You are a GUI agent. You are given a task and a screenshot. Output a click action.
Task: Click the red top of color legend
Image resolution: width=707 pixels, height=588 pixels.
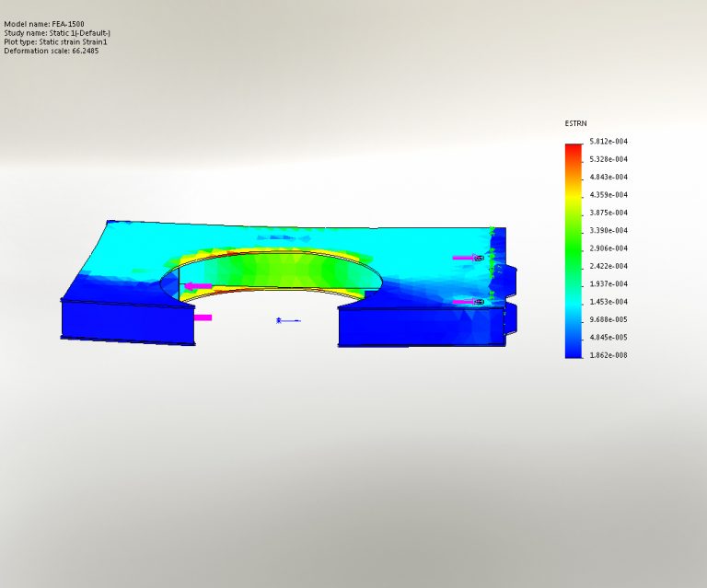point(574,147)
